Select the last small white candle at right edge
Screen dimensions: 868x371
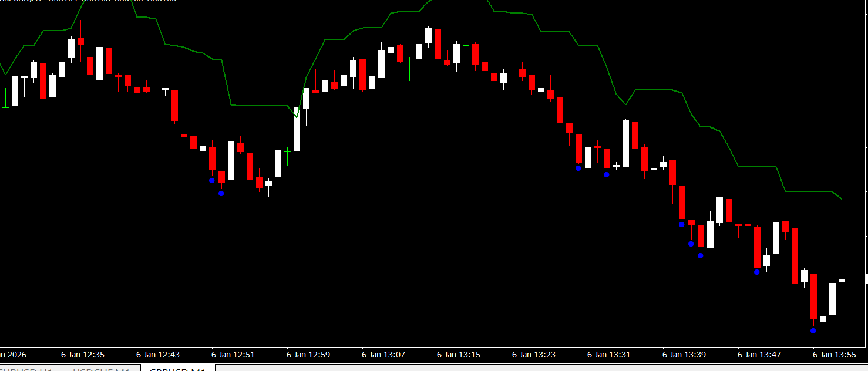click(842, 281)
